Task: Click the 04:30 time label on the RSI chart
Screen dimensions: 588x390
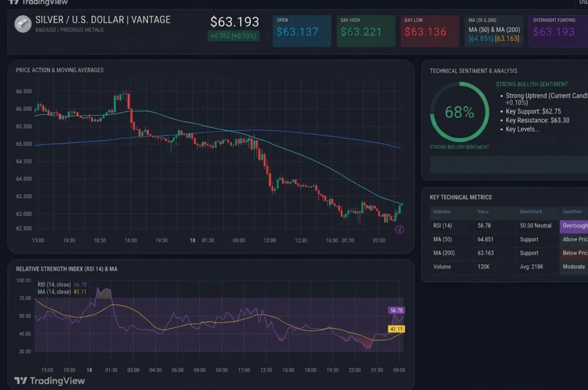Action: 155,370
